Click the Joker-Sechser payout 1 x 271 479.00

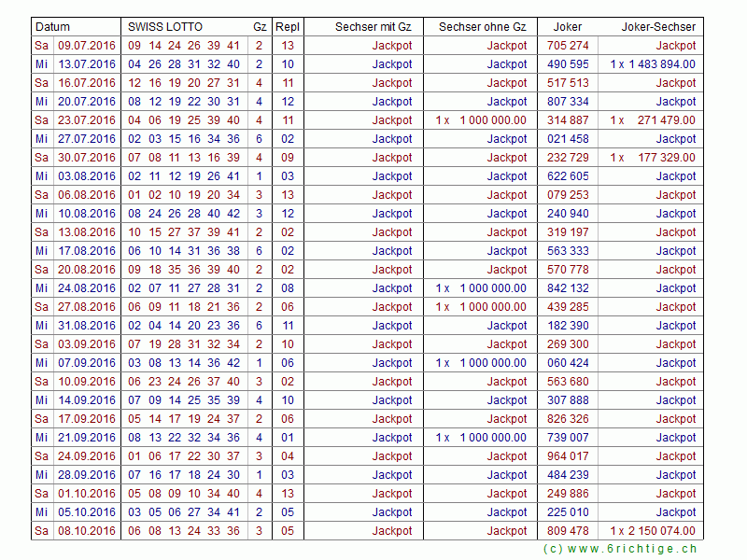[x=653, y=120]
